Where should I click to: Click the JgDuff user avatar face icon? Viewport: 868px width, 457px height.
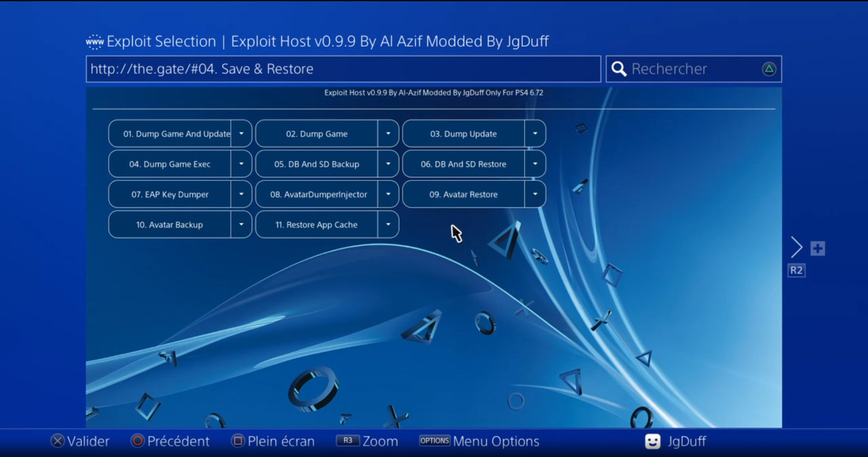point(652,441)
